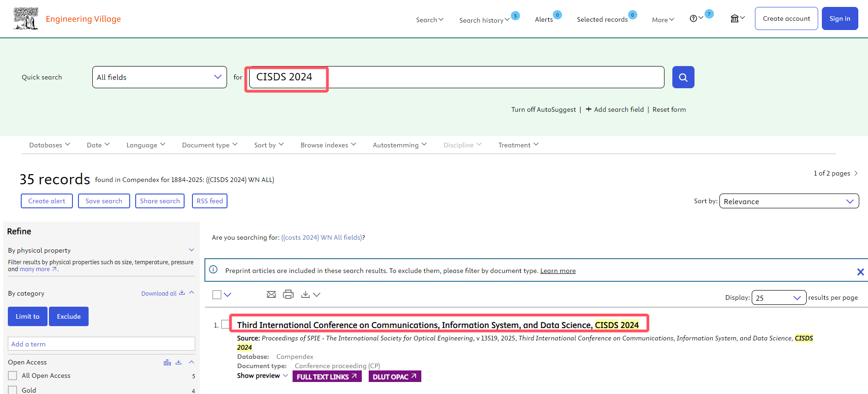Open Document type filter menu

point(210,145)
